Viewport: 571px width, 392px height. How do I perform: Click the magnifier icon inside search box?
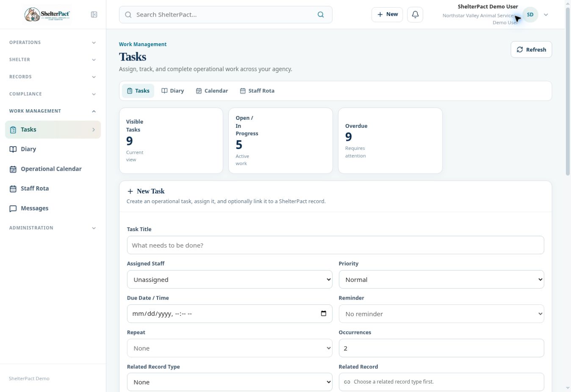[128, 15]
